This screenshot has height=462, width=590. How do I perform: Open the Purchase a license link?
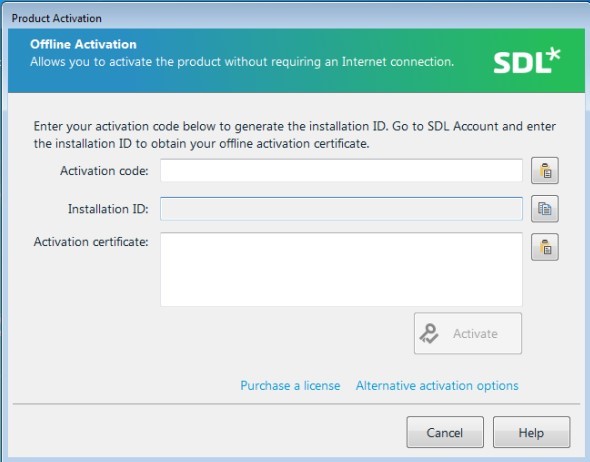(290, 386)
